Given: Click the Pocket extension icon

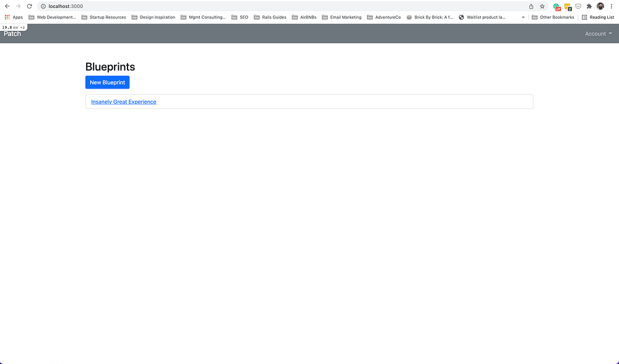Looking at the screenshot, I should 578,6.
